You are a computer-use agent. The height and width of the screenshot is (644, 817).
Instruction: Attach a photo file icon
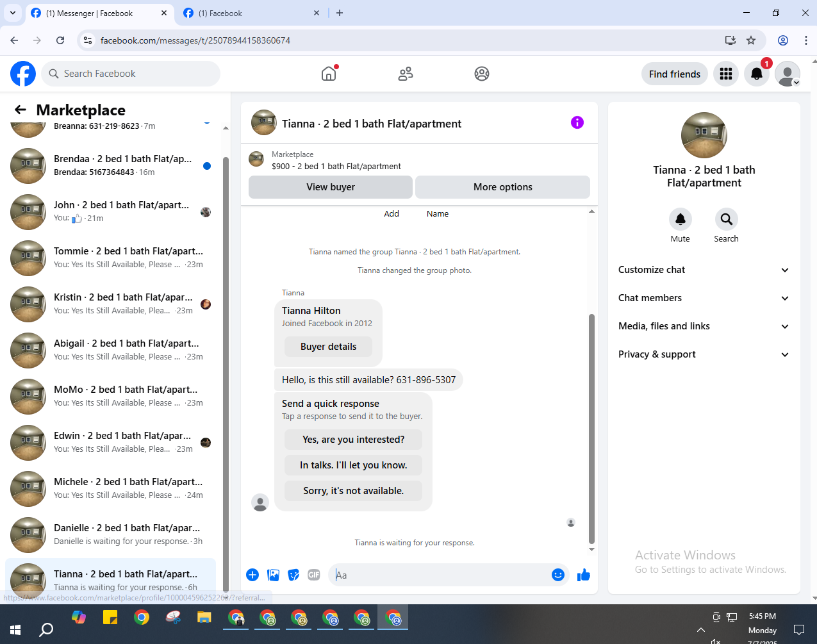273,575
